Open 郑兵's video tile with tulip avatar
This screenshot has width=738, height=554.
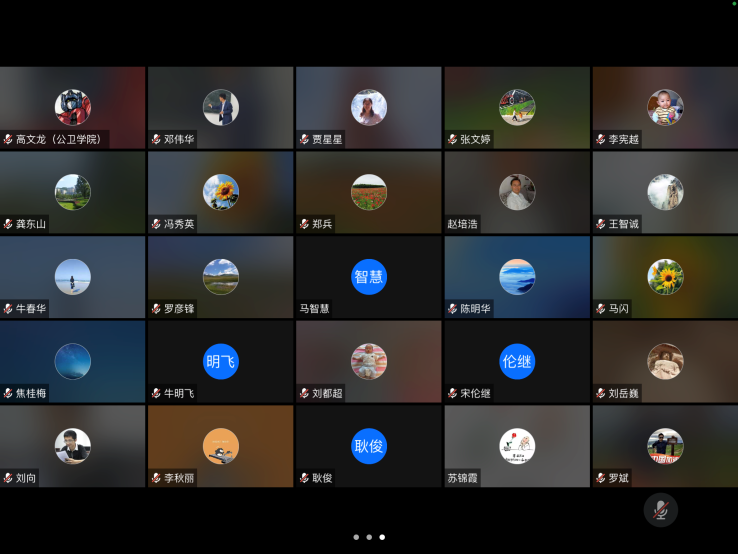point(369,192)
